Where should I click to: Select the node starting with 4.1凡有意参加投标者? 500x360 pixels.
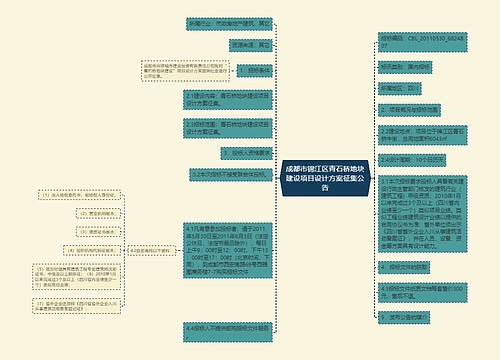coord(228,250)
